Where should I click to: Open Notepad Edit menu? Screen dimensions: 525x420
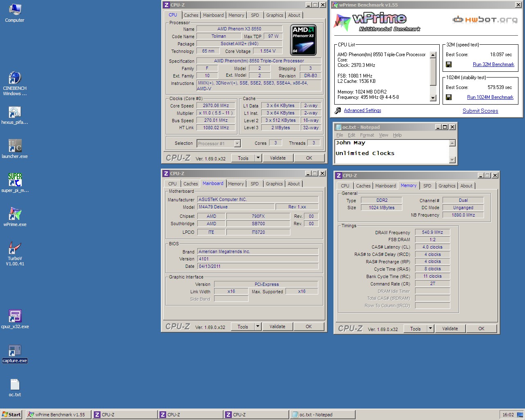click(x=352, y=135)
